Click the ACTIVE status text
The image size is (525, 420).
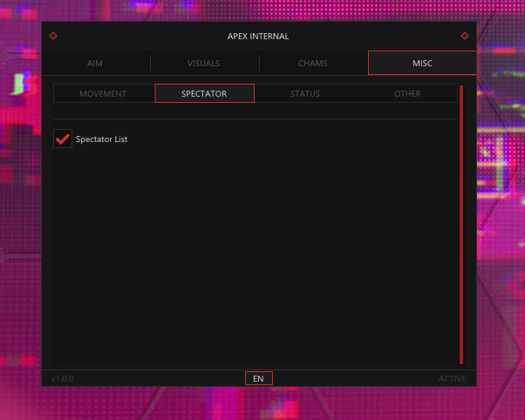pyautogui.click(x=453, y=379)
